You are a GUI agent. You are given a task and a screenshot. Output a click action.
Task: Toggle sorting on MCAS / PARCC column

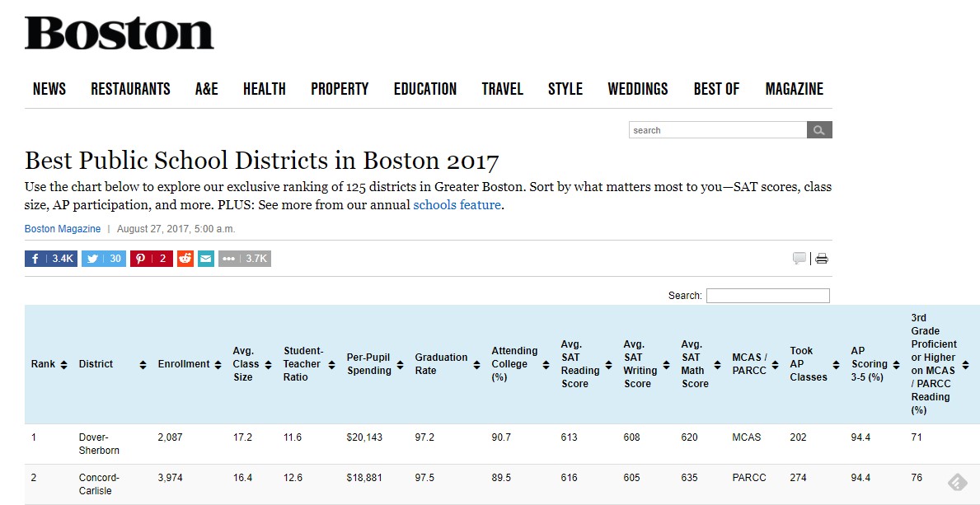coord(775,363)
